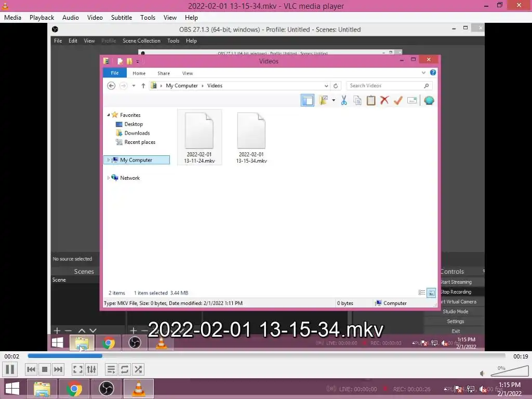Click the Up arrow in the Videos window
Image resolution: width=532 pixels, height=399 pixels.
tap(143, 86)
